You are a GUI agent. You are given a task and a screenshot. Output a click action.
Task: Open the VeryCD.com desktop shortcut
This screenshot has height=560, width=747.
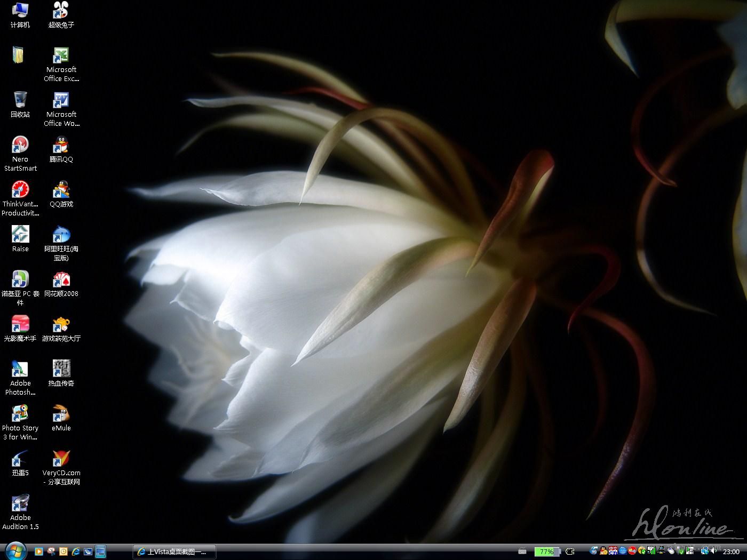(61, 459)
